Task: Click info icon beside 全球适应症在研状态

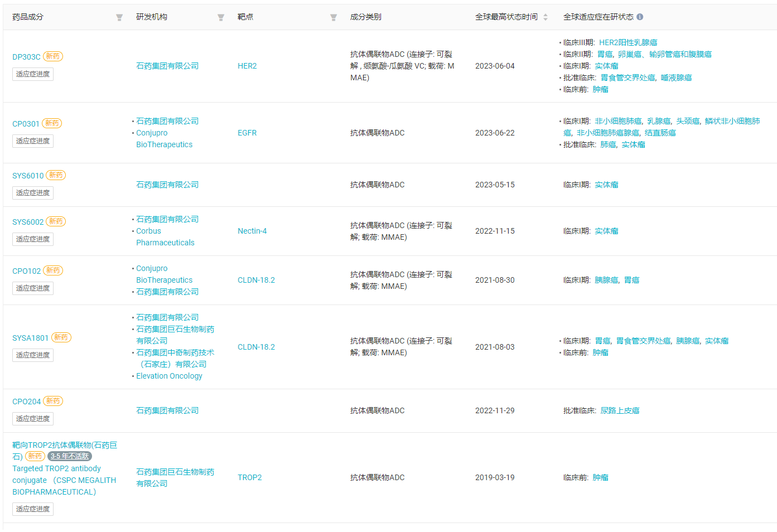Action: 640,17
